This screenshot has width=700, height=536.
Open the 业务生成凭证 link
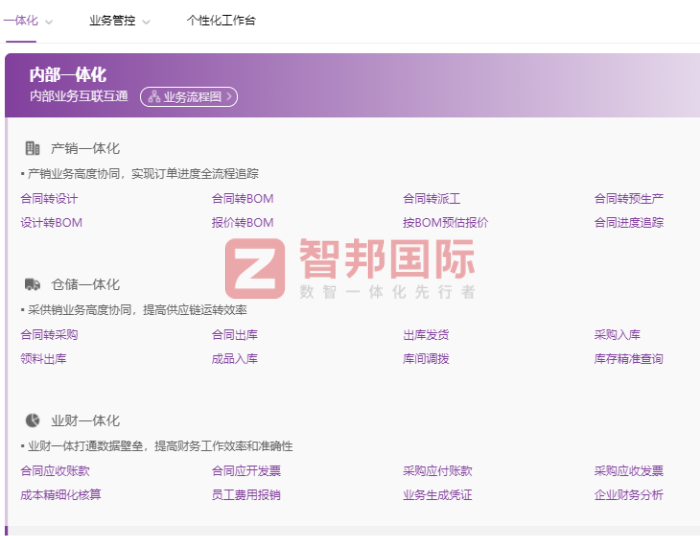(x=438, y=495)
